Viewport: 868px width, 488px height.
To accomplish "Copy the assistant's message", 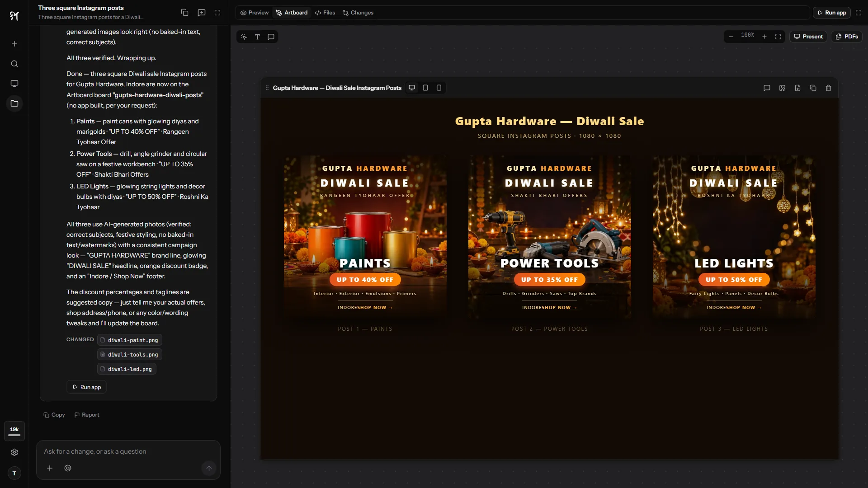I will tap(54, 415).
